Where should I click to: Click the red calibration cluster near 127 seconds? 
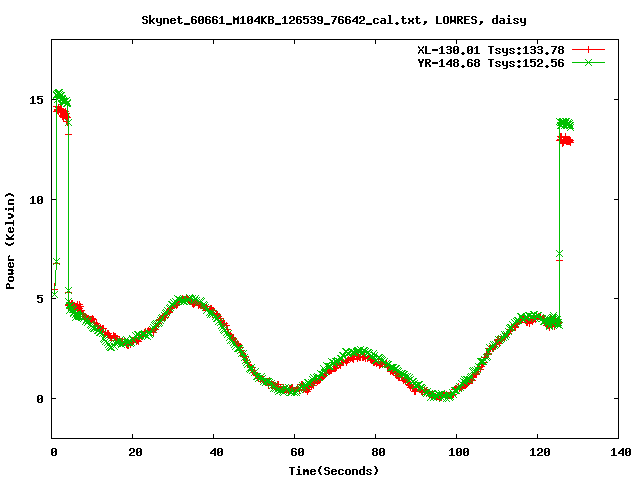tap(565, 141)
